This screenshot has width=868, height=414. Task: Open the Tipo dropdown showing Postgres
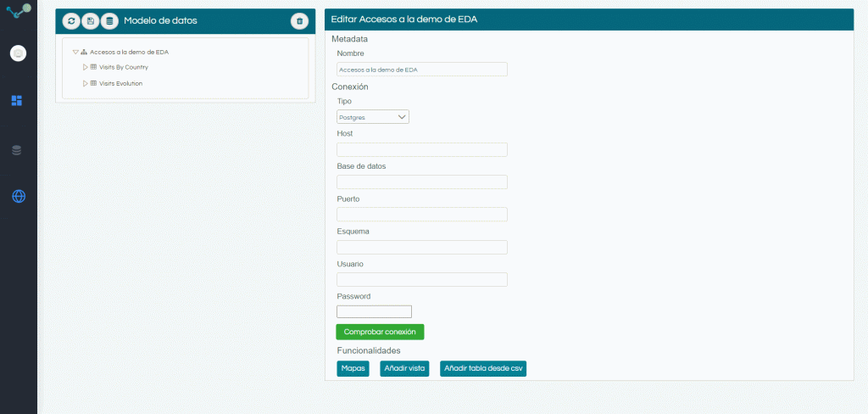coord(373,117)
